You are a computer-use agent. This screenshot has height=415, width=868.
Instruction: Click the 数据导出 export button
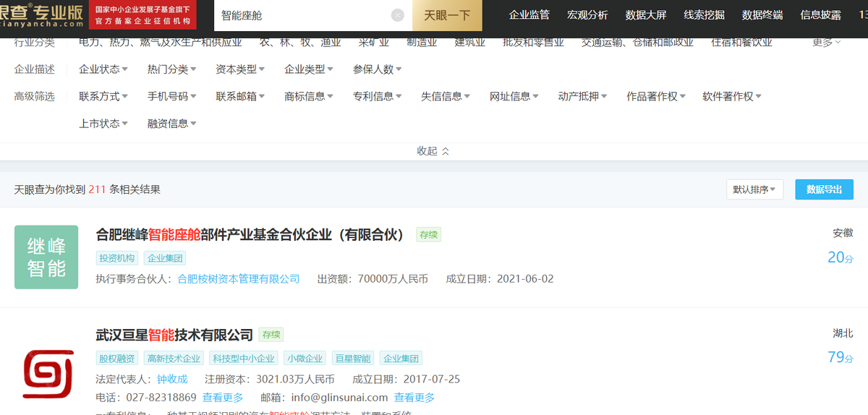[824, 189]
